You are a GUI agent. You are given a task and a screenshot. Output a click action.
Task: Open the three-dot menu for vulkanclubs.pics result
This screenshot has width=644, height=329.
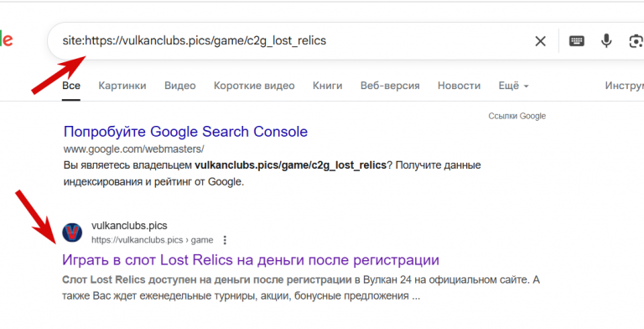(225, 240)
